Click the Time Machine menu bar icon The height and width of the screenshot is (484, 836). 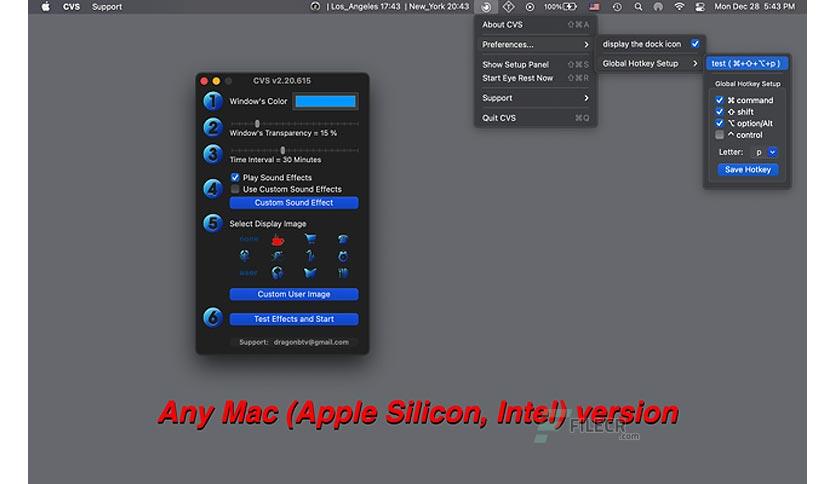pos(617,7)
